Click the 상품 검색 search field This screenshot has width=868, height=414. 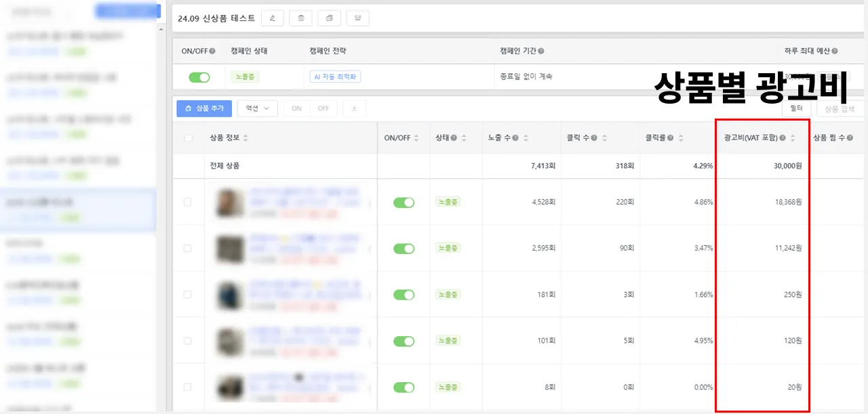pyautogui.click(x=840, y=108)
